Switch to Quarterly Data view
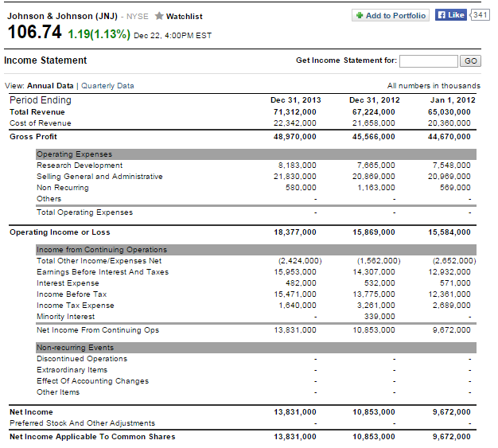Image resolution: width=498 pixels, height=448 pixels. (107, 86)
